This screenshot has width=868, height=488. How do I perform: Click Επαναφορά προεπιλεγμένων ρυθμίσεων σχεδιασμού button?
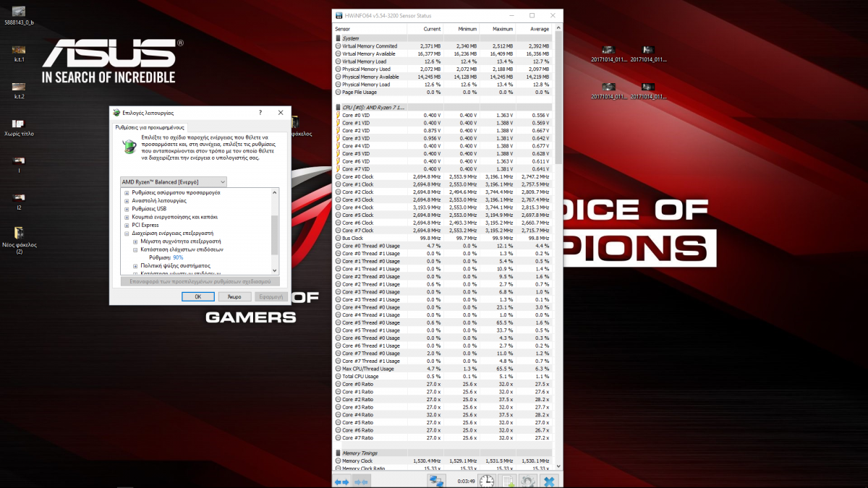click(199, 281)
